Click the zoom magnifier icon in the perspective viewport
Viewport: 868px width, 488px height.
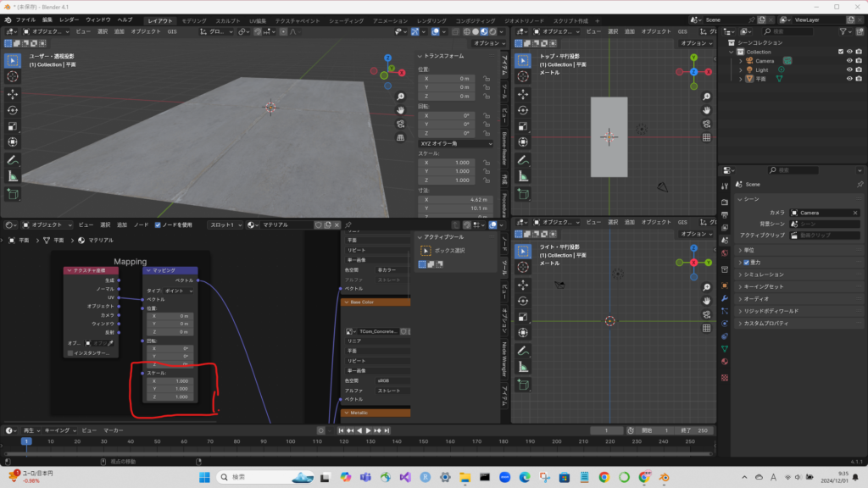pyautogui.click(x=400, y=95)
